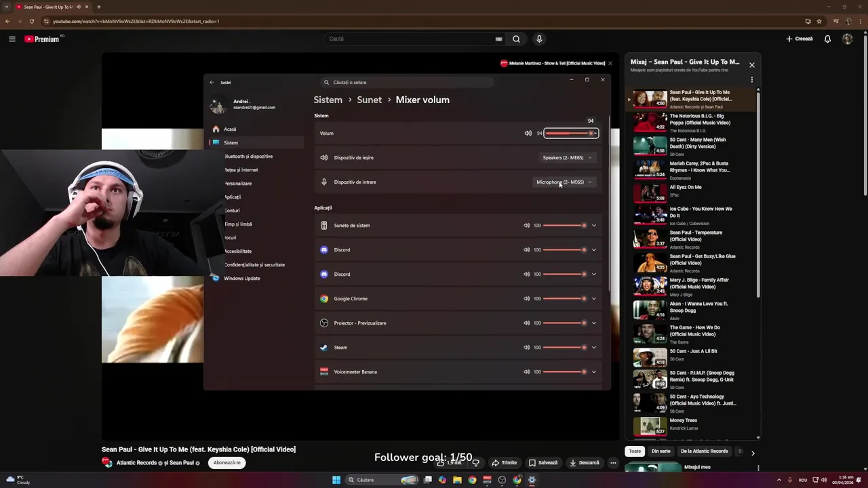Show hidden system tray icons
Screen dimensions: 868x488
tap(778, 480)
